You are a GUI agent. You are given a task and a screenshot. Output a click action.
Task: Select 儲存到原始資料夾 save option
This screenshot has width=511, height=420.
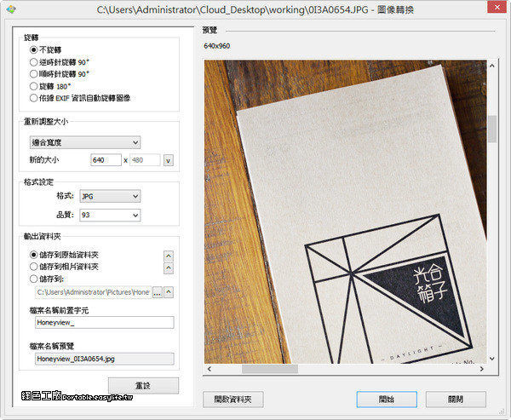click(64, 255)
